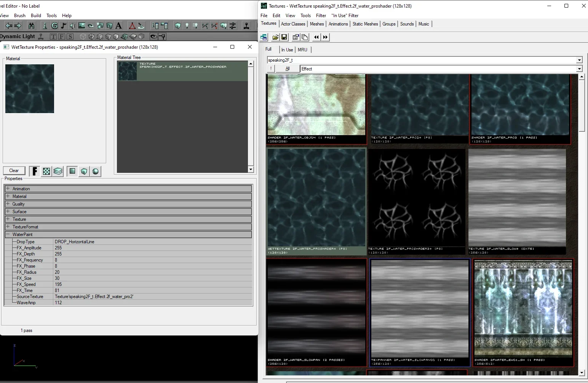Click the exclamation mark button
This screenshot has width=588, height=383.
[x=271, y=69]
